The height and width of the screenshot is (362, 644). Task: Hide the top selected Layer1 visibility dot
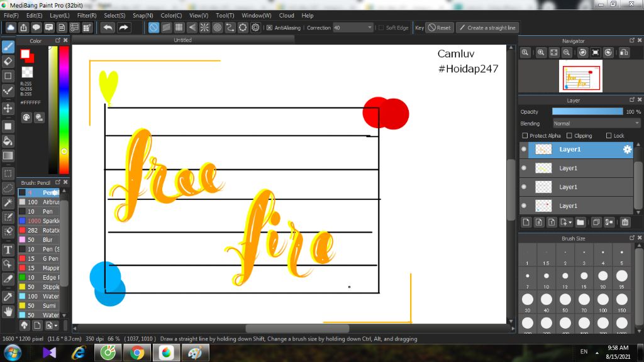point(524,150)
